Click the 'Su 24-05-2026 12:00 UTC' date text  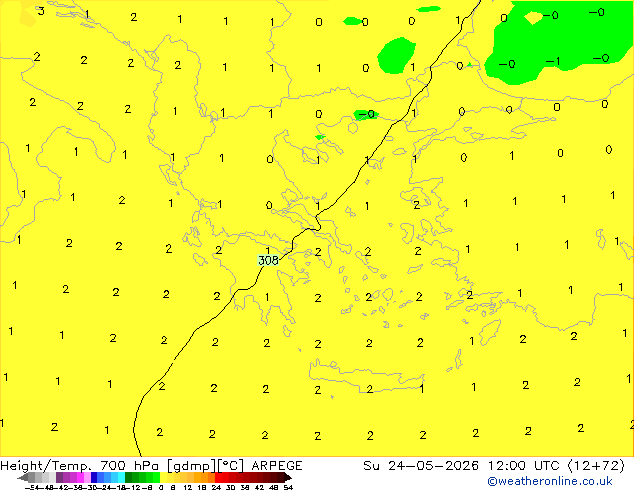(461, 466)
